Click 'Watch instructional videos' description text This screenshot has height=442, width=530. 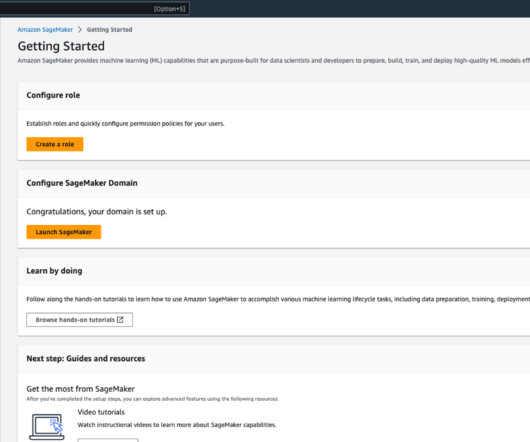click(177, 425)
